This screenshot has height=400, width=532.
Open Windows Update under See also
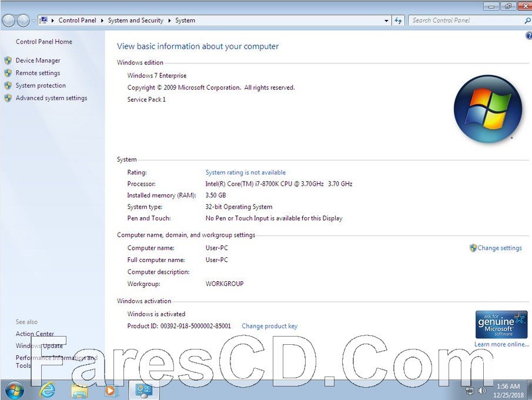pos(39,346)
